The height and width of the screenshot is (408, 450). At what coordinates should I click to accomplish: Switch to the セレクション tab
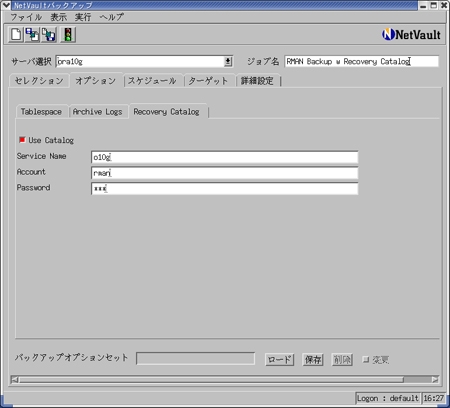[39, 81]
